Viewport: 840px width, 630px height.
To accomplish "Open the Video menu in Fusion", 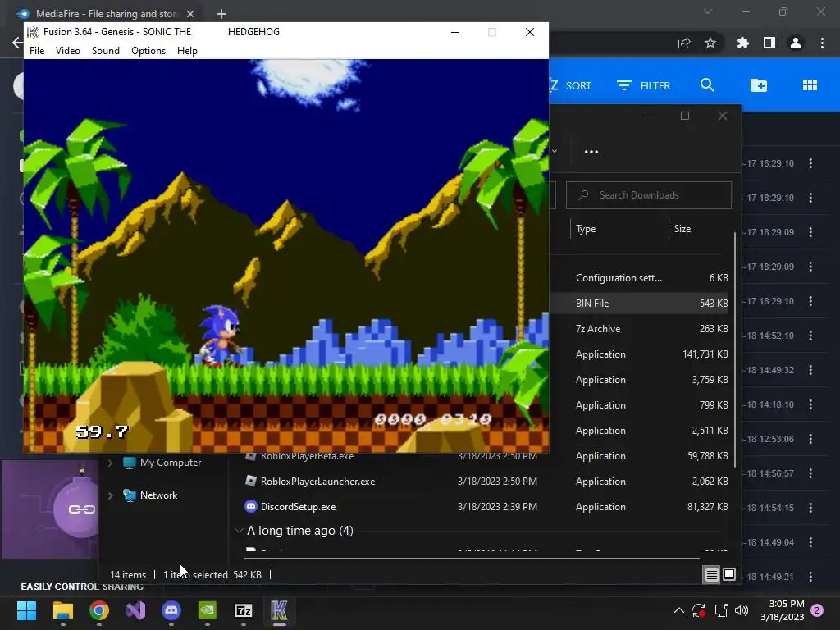I will [x=68, y=50].
